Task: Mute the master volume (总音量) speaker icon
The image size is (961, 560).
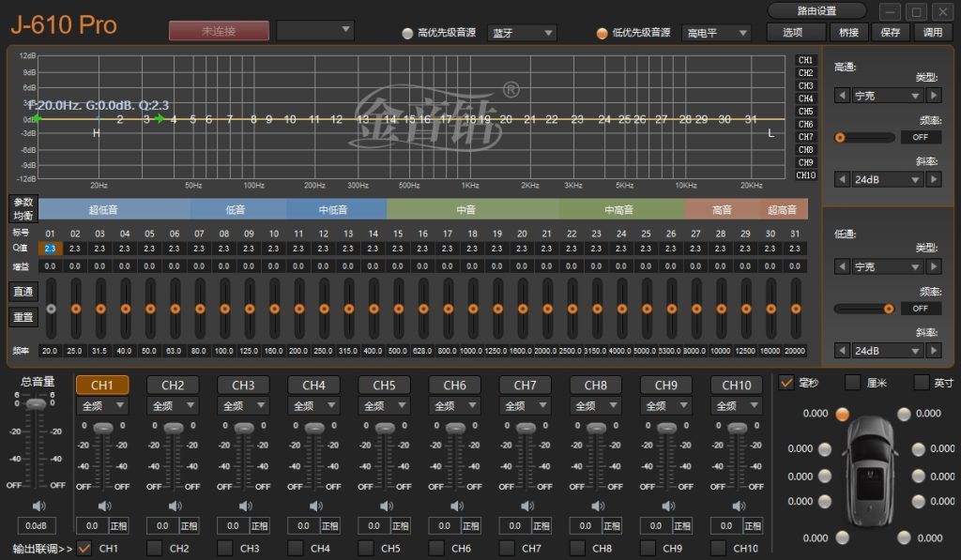Action: 38,506
